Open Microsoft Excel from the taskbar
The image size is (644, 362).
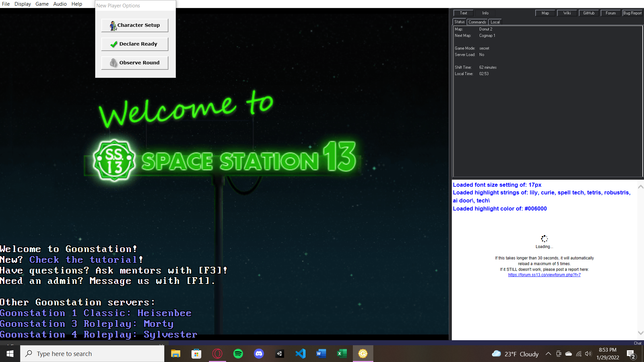click(x=342, y=353)
